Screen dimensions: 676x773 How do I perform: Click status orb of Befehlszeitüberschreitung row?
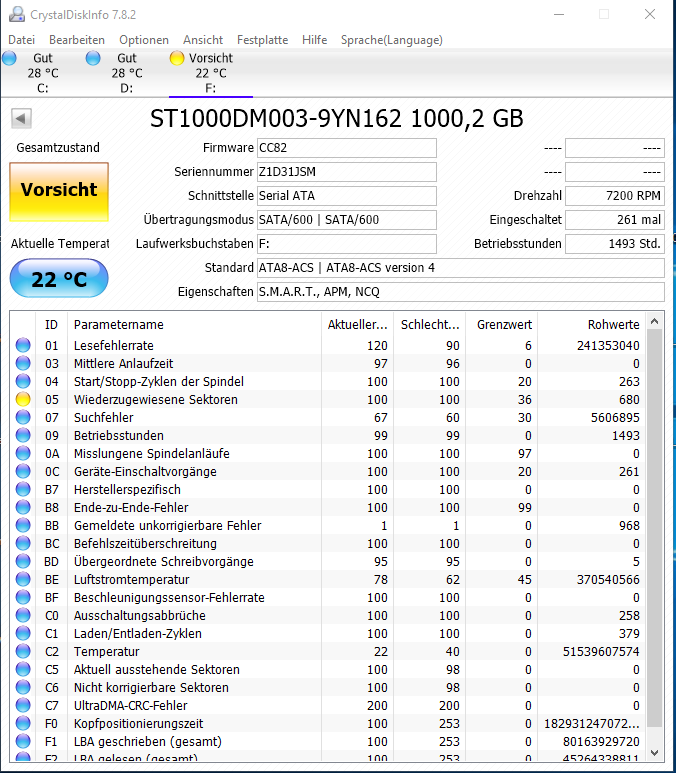tap(23, 543)
